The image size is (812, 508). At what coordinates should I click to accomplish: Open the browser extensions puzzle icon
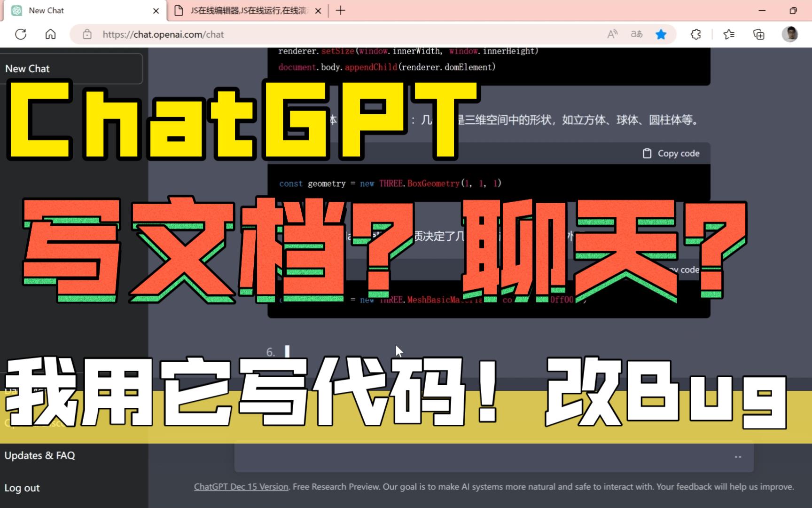coord(696,34)
